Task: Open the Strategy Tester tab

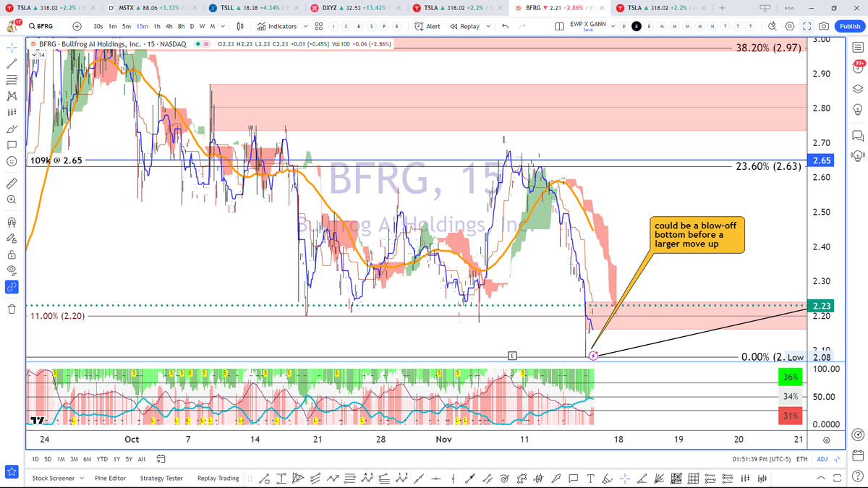Action: [161, 478]
